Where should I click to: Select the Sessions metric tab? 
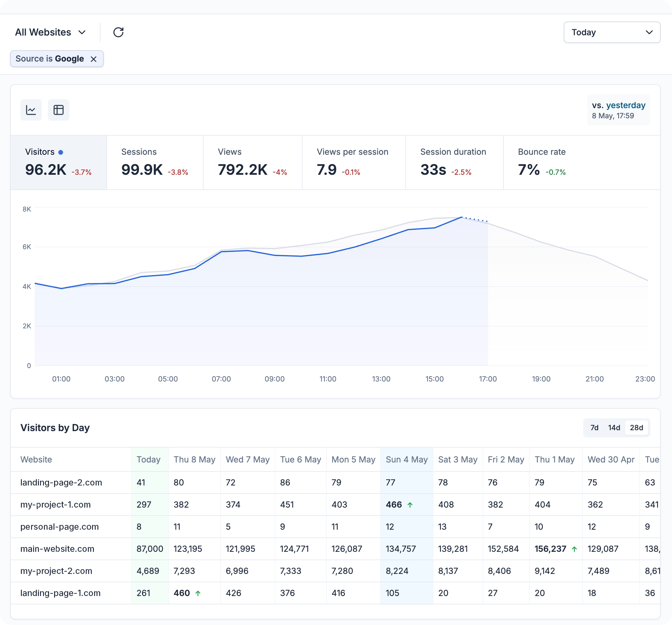[x=155, y=163]
